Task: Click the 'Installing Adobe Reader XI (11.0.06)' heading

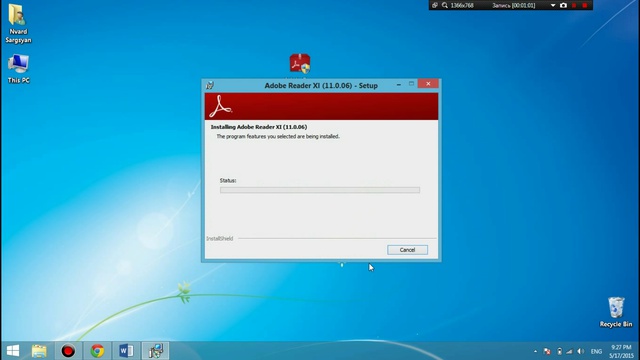Action: (x=259, y=127)
